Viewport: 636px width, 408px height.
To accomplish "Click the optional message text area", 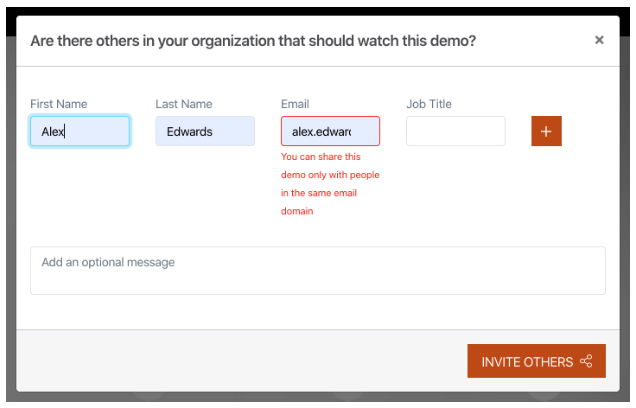I will tap(318, 271).
